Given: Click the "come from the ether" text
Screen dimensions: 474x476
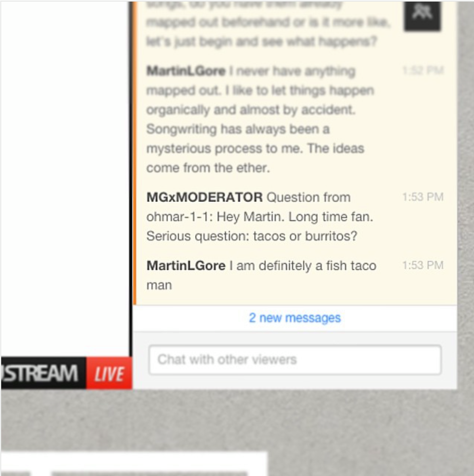Looking at the screenshot, I should (208, 168).
